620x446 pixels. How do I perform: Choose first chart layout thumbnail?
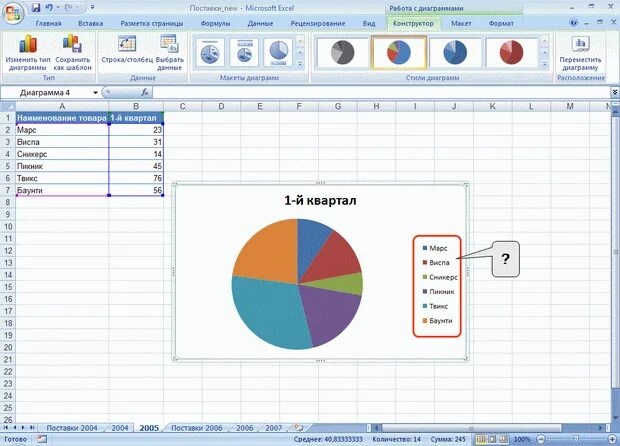tap(210, 52)
